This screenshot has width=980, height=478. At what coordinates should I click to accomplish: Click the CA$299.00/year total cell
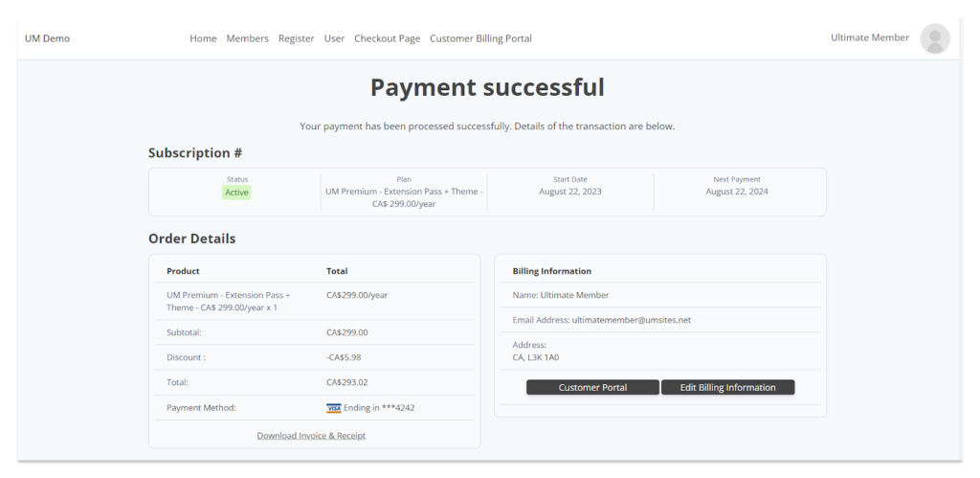pos(357,295)
